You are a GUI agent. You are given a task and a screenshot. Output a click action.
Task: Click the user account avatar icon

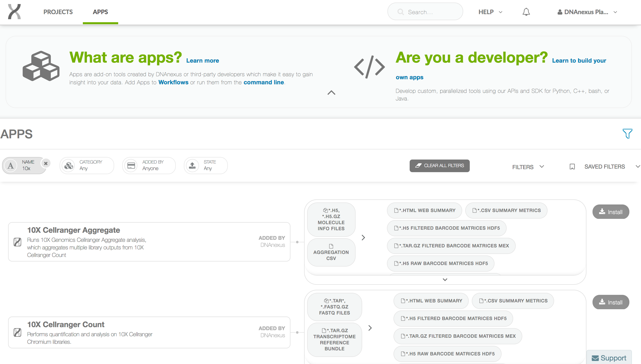560,12
